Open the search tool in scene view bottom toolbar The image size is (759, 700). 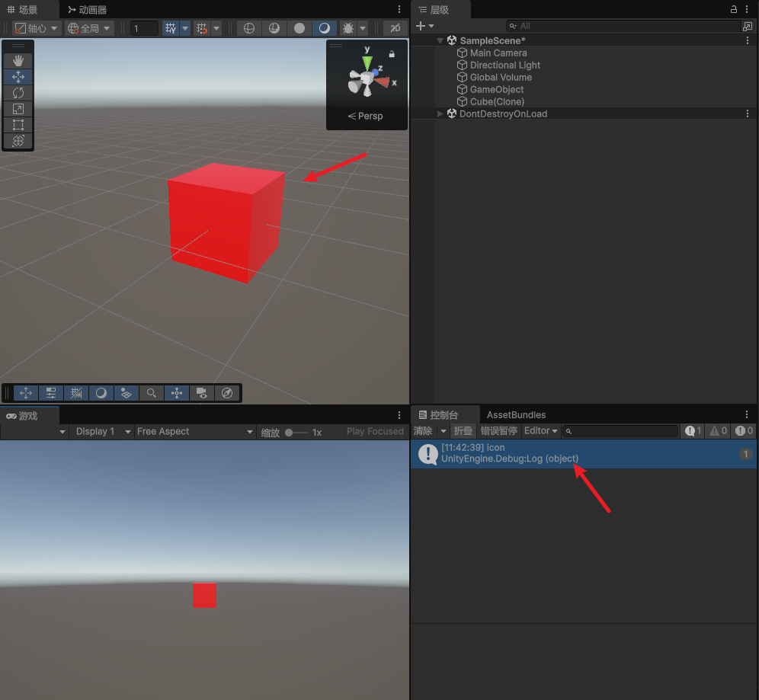(x=152, y=393)
